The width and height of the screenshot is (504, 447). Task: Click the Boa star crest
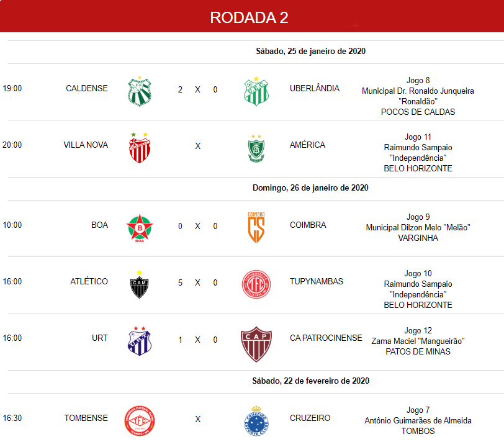(140, 228)
